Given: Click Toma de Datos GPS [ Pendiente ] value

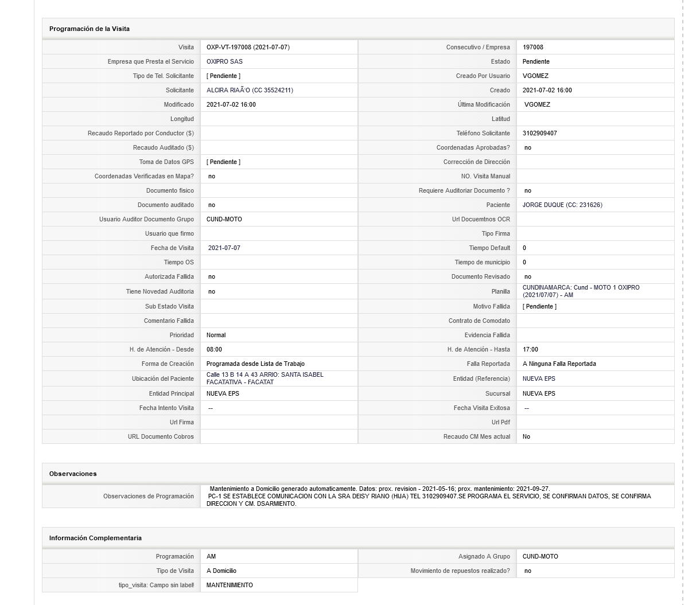Looking at the screenshot, I should pos(223,162).
